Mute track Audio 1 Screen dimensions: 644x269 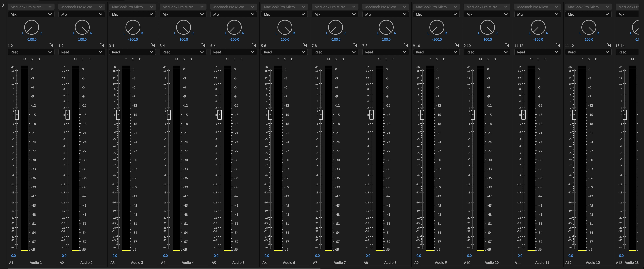[25, 59]
